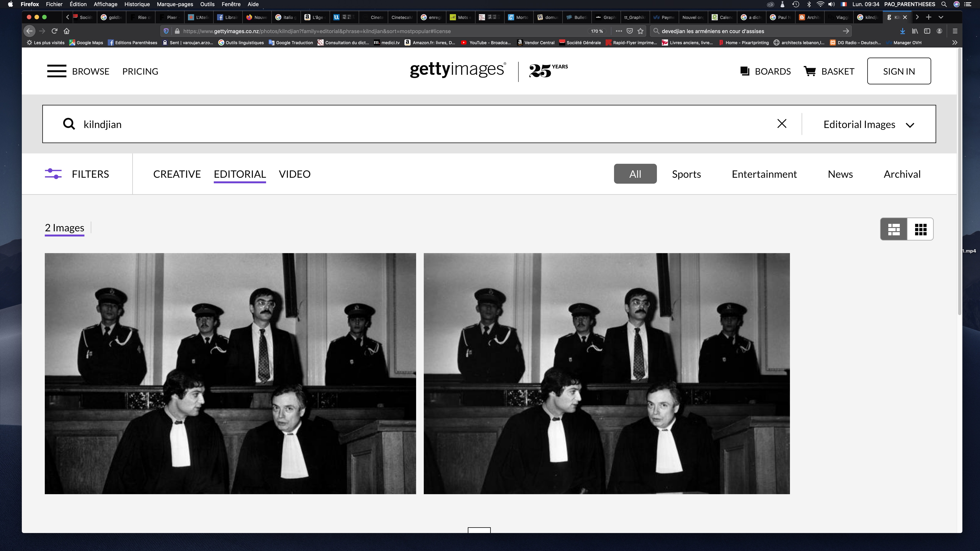980x551 pixels.
Task: Open the Apple menu
Action: (x=10, y=4)
